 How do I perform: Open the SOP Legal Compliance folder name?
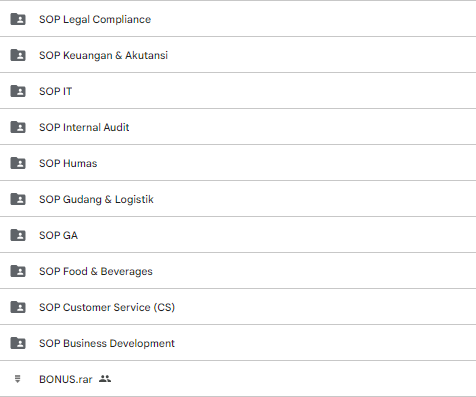coord(95,19)
